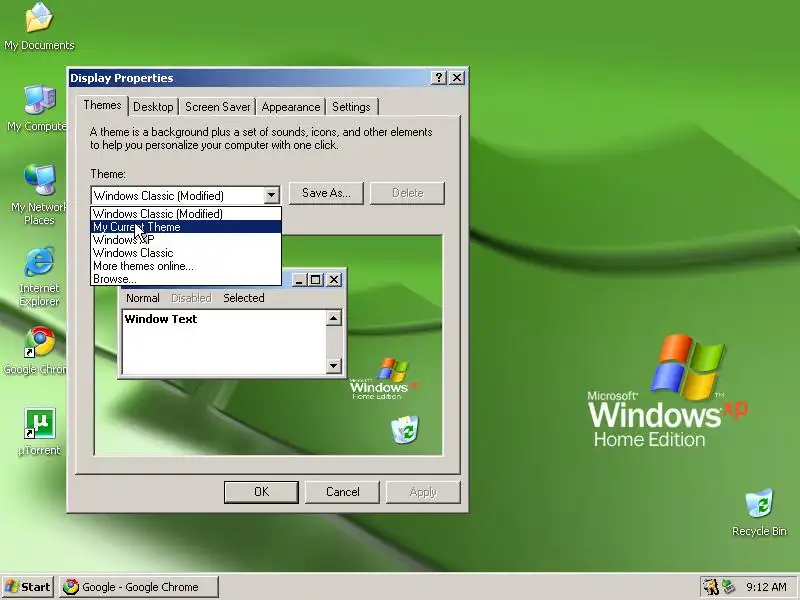Click the system tray clock showing 9:12 AM
The width and height of the screenshot is (800, 600).
[766, 587]
